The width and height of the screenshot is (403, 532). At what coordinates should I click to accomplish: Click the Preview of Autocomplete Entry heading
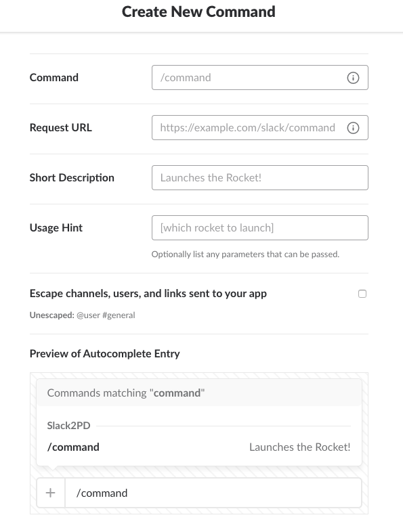(104, 353)
